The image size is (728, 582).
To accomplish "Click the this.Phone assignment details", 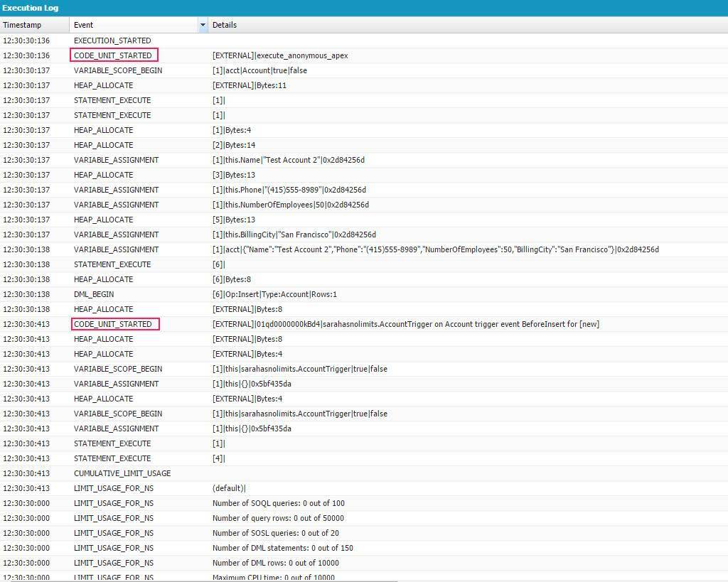I will (x=289, y=190).
